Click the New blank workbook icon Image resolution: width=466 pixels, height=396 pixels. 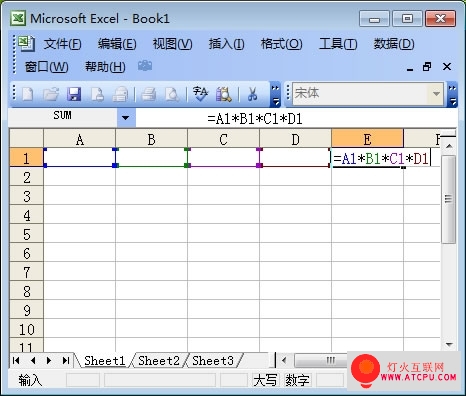(28, 94)
